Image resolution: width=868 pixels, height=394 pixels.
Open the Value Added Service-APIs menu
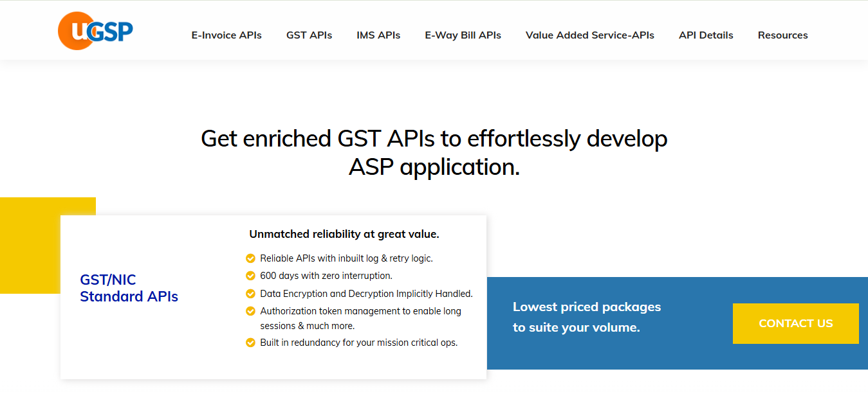[590, 35]
